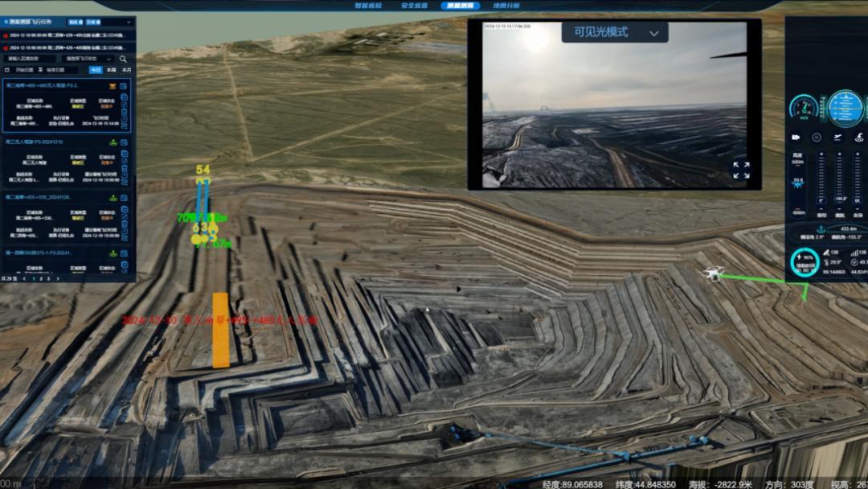Screen dimensions: 868x489
Task: Click the search magnifier in task panel
Action: (x=123, y=59)
